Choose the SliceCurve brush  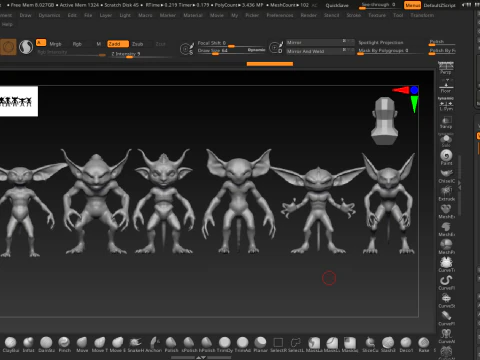[x=370, y=345]
